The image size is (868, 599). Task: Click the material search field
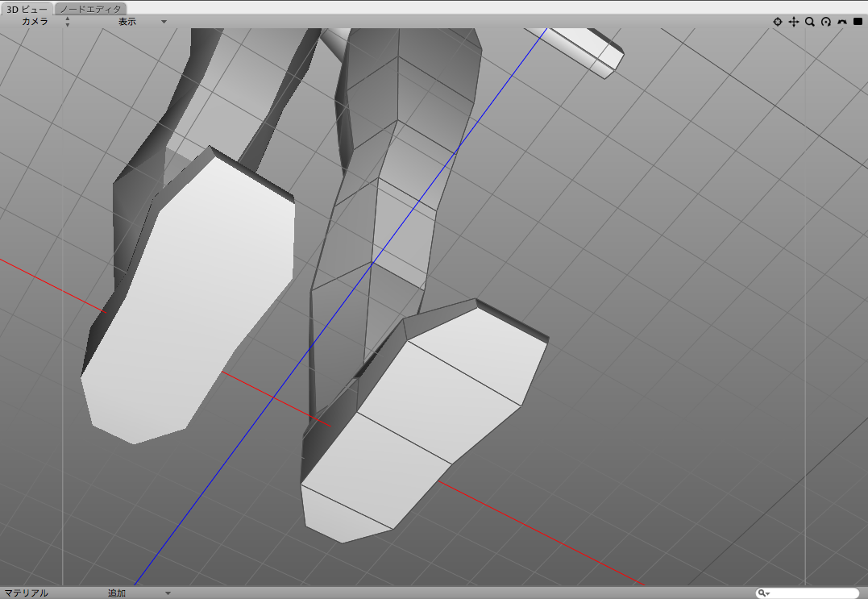(x=807, y=593)
